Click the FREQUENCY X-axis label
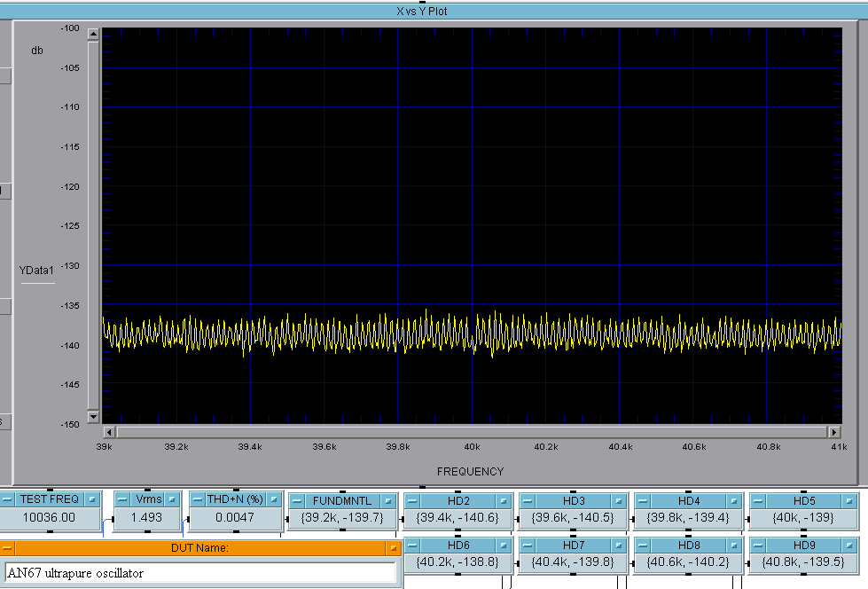The height and width of the screenshot is (589, 868). pos(470,472)
